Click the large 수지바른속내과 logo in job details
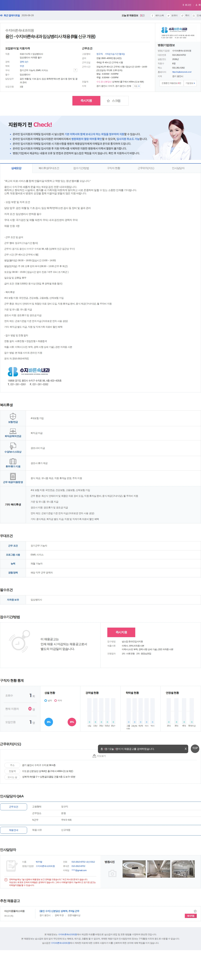The image size is (201, 980). coord(29,371)
